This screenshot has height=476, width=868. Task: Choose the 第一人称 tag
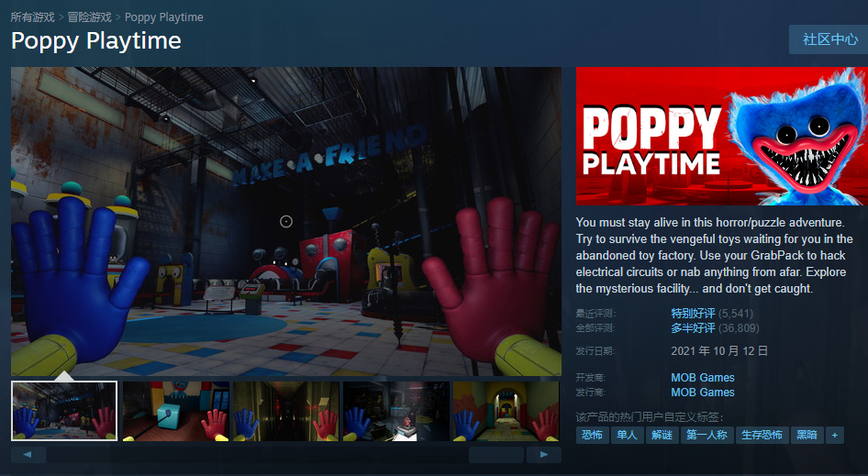(x=707, y=435)
